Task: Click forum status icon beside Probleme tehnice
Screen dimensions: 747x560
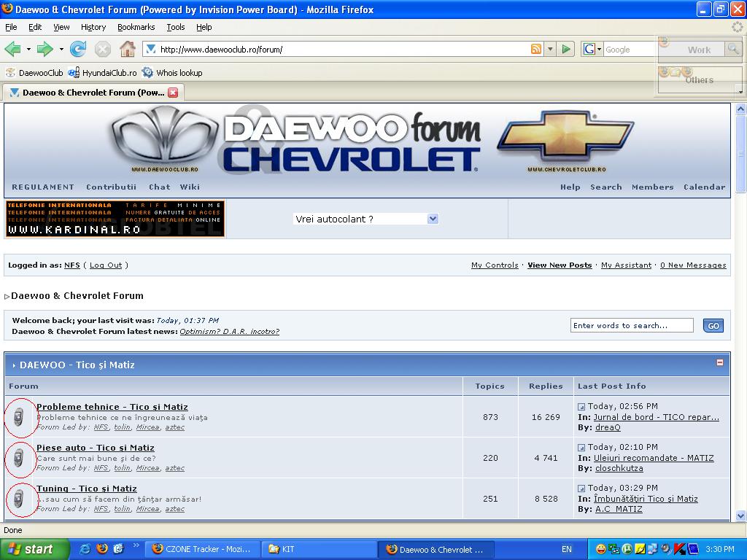Action: coord(19,417)
